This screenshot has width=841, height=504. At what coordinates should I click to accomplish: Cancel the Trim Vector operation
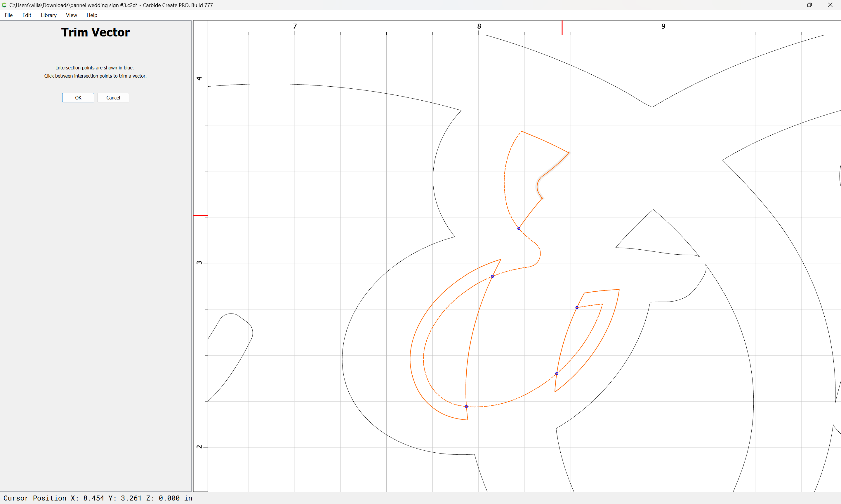click(113, 98)
